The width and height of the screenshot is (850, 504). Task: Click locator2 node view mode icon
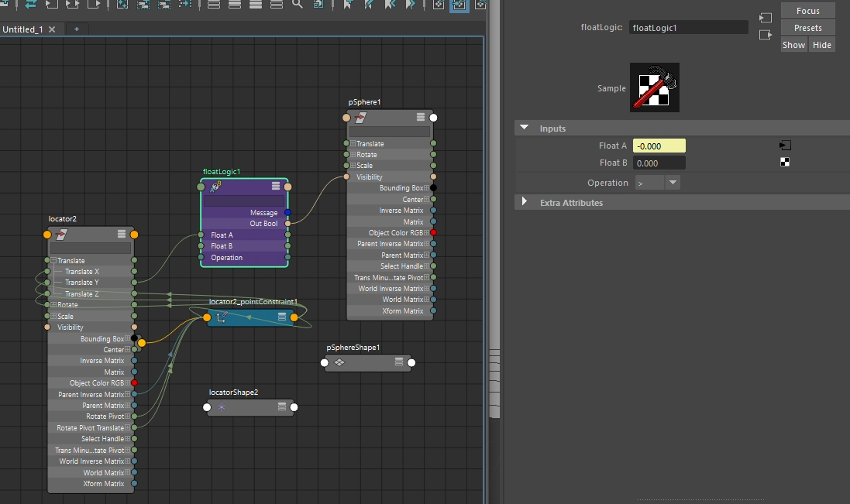[122, 234]
